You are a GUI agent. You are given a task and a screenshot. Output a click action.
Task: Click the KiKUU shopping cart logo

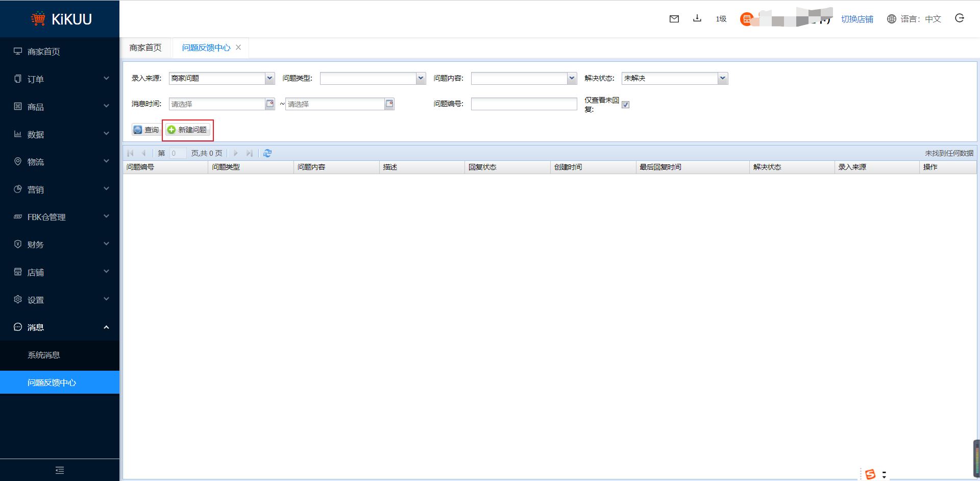38,18
